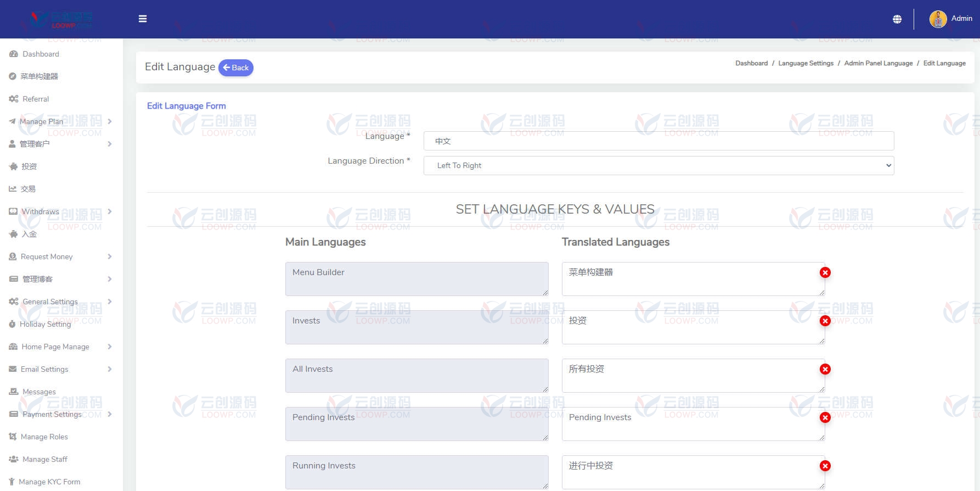Click the Messages inbox icon

pos(14,392)
